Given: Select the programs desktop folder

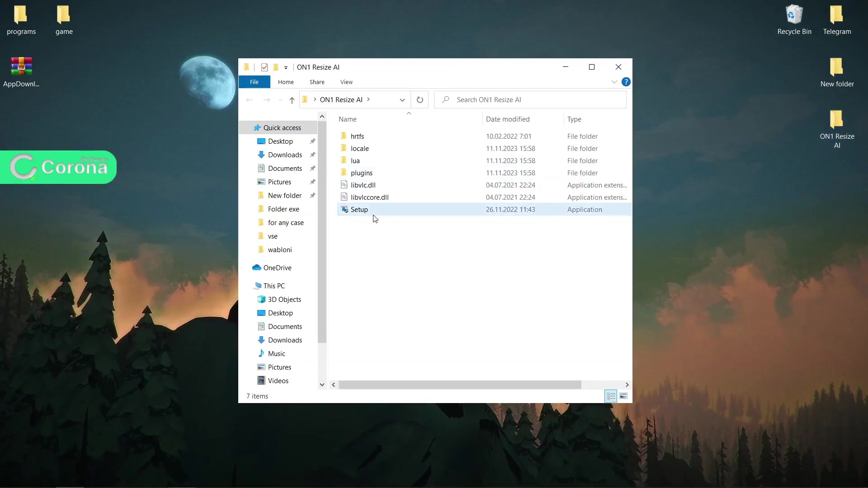Looking at the screenshot, I should [21, 20].
